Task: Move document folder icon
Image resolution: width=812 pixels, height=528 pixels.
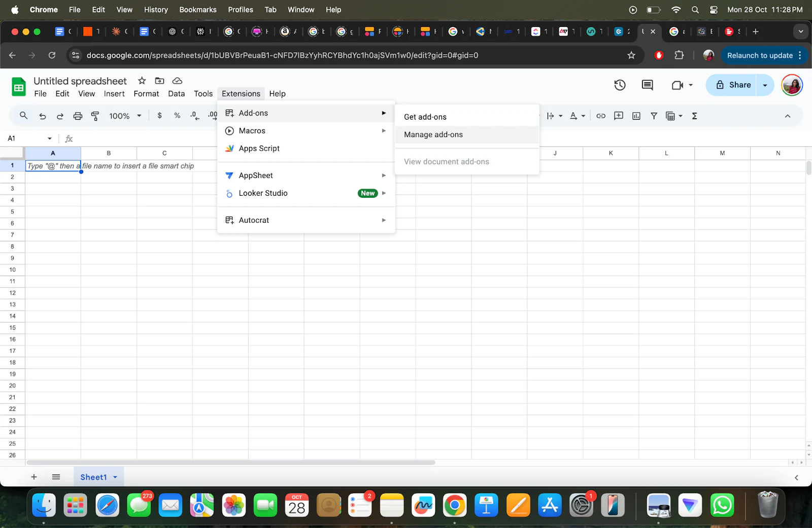Action: tap(160, 81)
